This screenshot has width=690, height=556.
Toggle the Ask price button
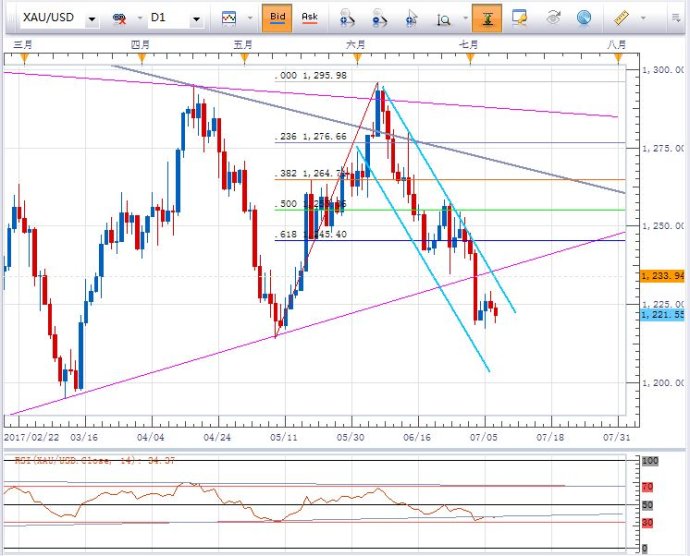309,18
